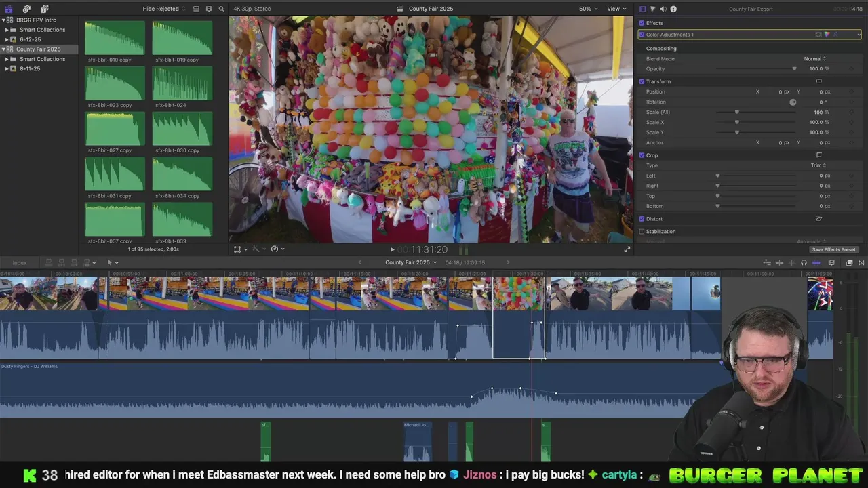The height and width of the screenshot is (488, 868).
Task: Reset Transform using its rectangle icon
Action: (818, 81)
